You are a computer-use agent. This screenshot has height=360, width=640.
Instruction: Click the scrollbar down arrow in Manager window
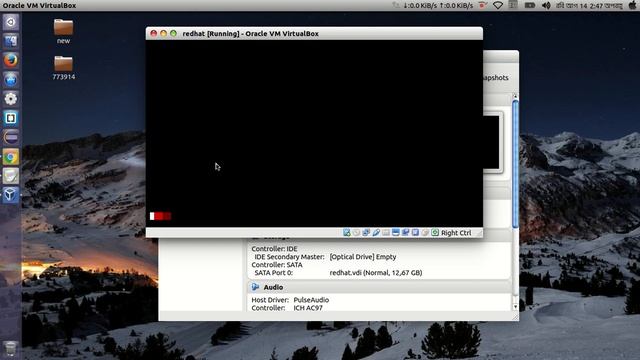pos(515,307)
